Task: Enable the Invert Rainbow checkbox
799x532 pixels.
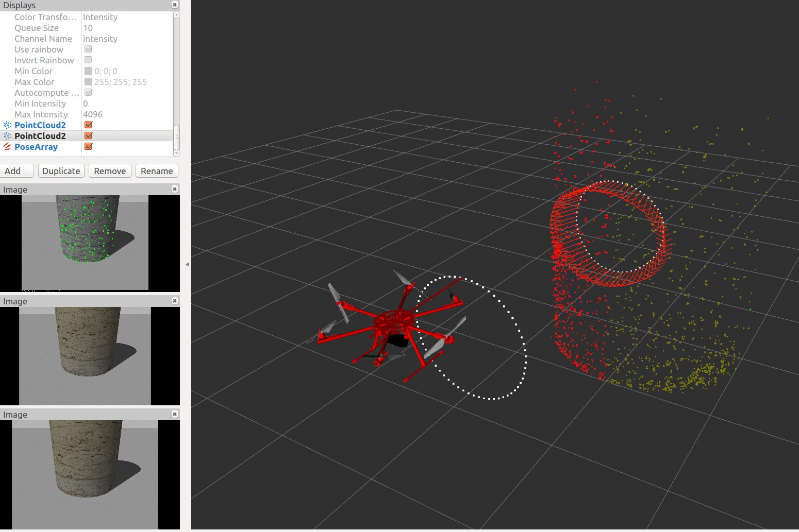Action: (88, 60)
